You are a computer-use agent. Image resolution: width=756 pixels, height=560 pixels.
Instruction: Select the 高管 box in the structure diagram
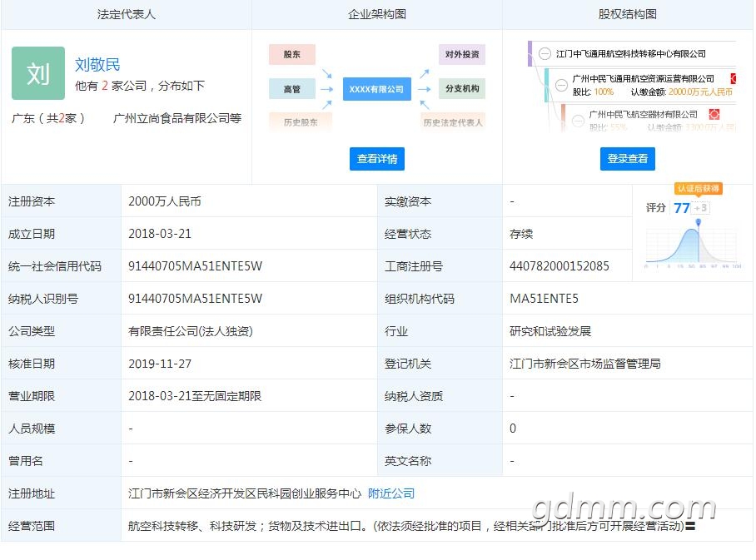point(292,89)
